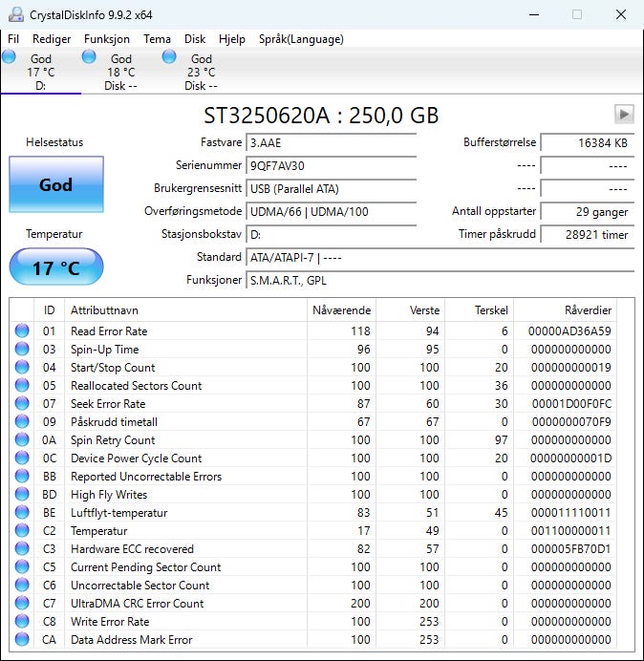This screenshot has height=661, width=644.
Task: Click the Verste column header
Action: pyautogui.click(x=410, y=310)
